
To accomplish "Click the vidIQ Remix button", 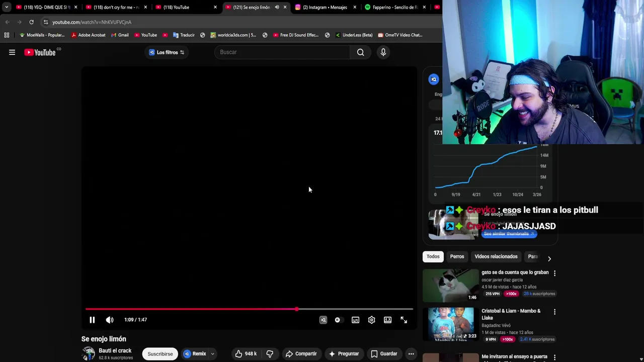I will coord(195,354).
